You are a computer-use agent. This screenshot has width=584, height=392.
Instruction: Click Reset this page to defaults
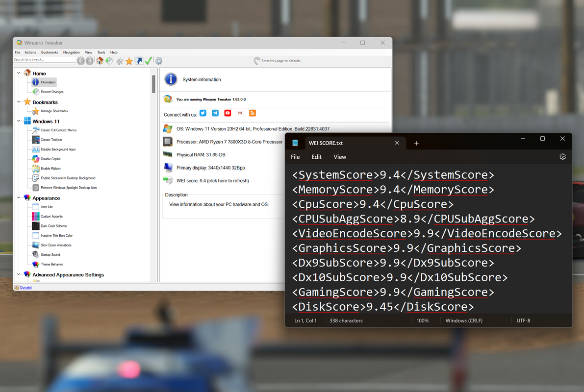point(278,61)
